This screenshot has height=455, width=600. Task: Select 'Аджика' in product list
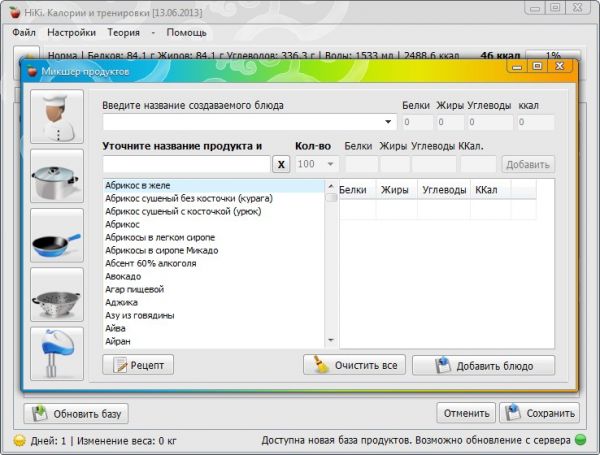click(214, 303)
